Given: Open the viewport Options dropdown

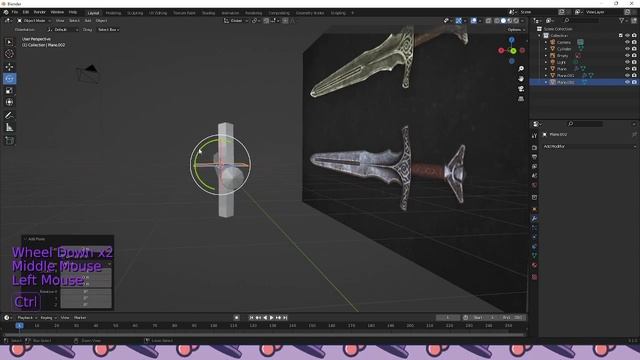Looking at the screenshot, I should (516, 30).
